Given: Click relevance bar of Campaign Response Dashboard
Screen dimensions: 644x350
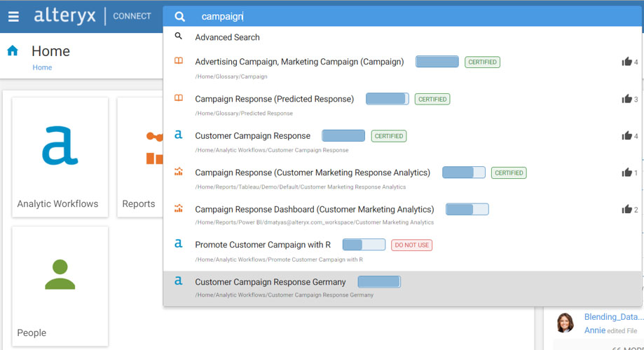Looking at the screenshot, I should point(467,209).
